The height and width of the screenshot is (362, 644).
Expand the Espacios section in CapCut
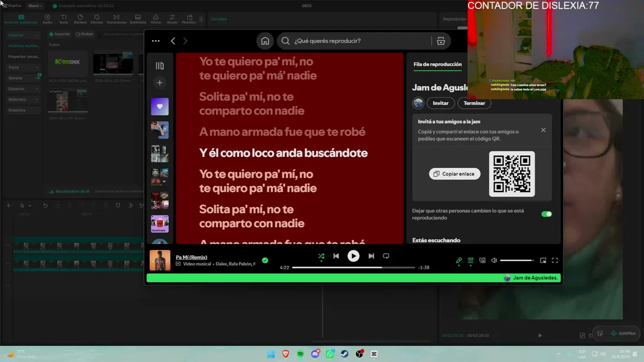tap(23, 88)
